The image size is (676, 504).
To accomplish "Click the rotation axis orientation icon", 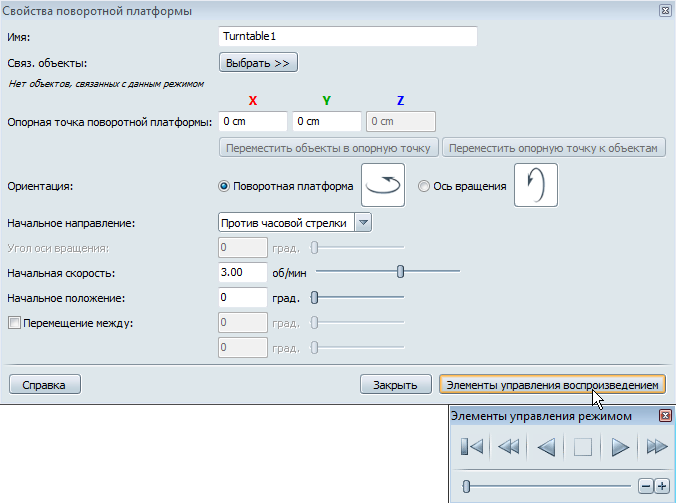I will (x=536, y=185).
